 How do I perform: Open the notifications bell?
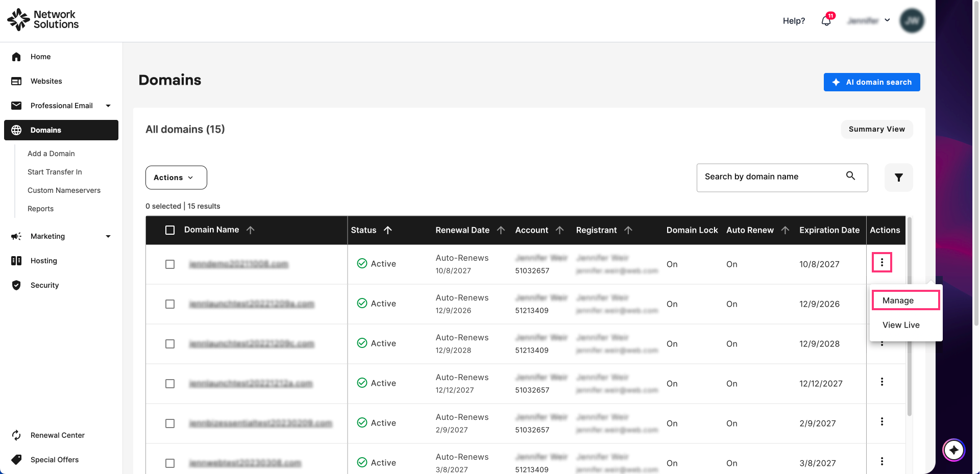pos(826,20)
